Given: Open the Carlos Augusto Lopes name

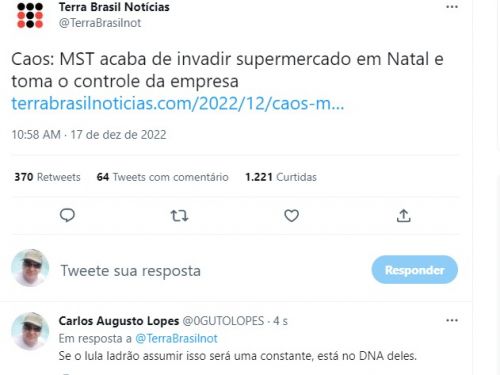Looking at the screenshot, I should (119, 321).
